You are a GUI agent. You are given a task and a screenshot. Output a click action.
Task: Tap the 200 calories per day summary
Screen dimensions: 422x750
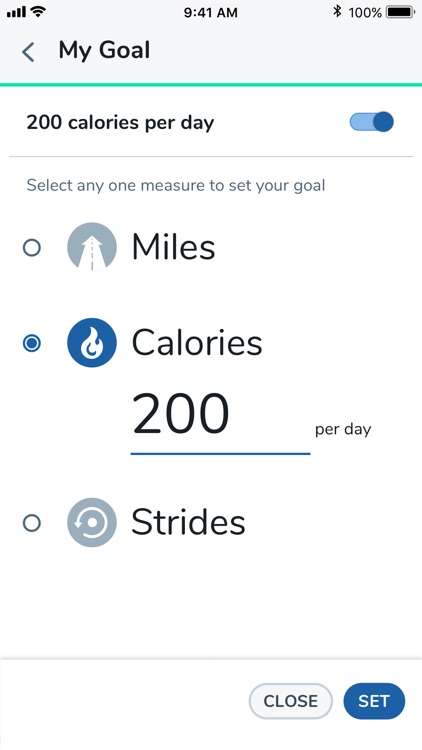coord(120,122)
